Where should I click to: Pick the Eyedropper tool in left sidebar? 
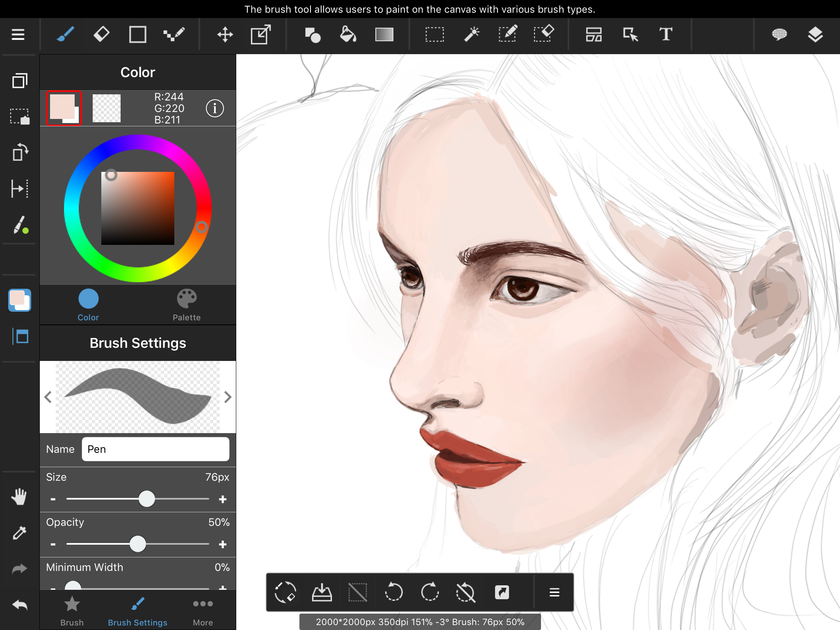pyautogui.click(x=19, y=533)
